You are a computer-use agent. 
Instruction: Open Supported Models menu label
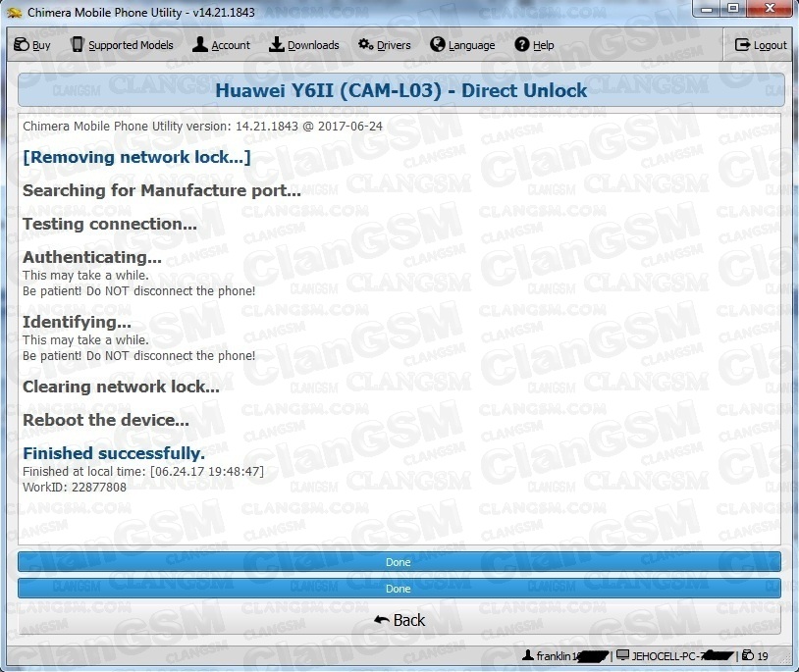click(x=131, y=45)
